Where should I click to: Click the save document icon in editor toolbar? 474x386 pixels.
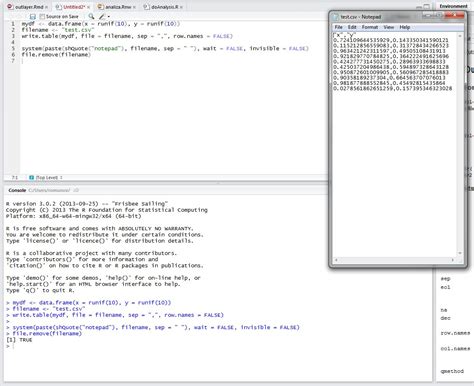(x=33, y=16)
